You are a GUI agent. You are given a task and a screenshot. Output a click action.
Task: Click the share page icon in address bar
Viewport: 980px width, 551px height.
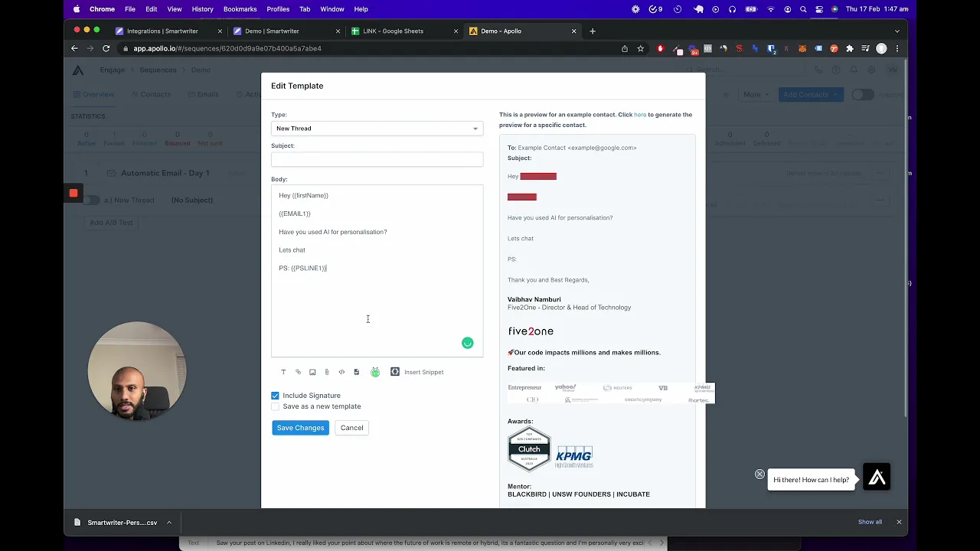[x=625, y=48]
